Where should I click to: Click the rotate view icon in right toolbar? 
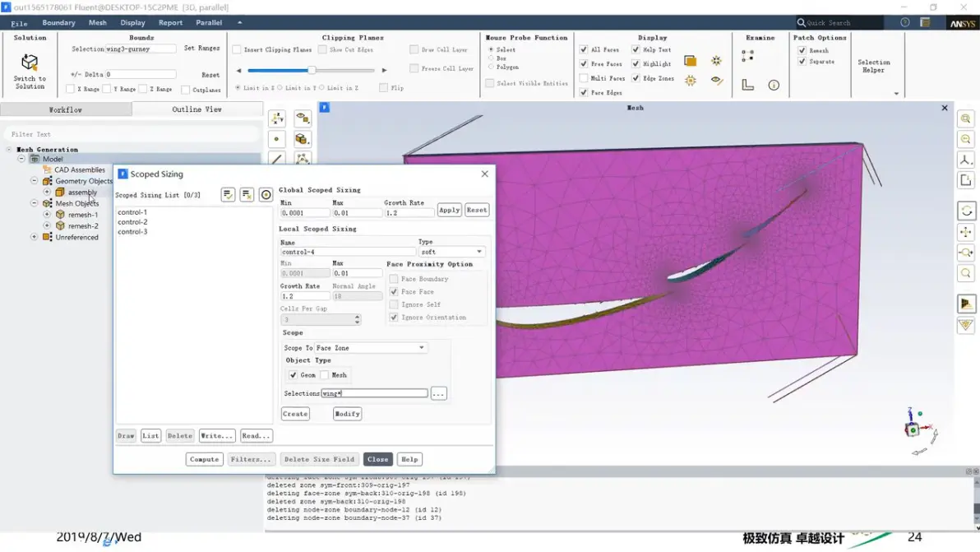click(x=966, y=211)
